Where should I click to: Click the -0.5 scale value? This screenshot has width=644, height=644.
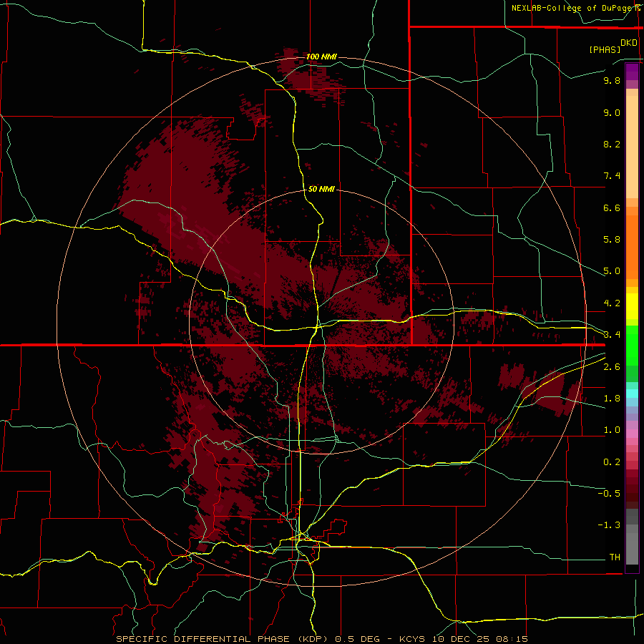(609, 494)
